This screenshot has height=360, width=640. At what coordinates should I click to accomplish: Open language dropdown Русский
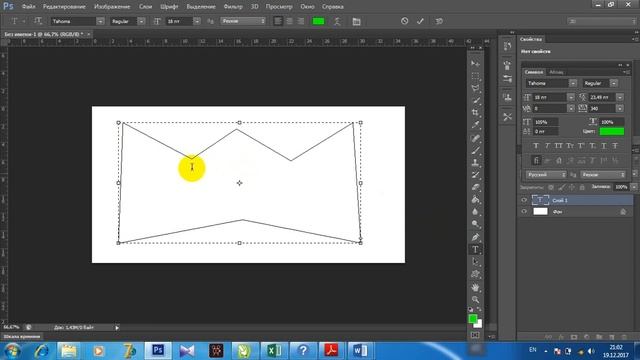pyautogui.click(x=546, y=175)
